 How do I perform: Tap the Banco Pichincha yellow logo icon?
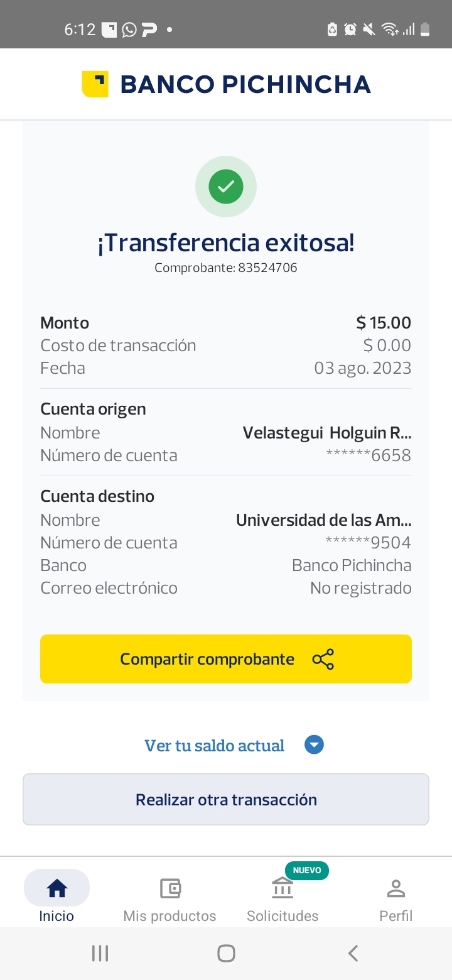95,84
